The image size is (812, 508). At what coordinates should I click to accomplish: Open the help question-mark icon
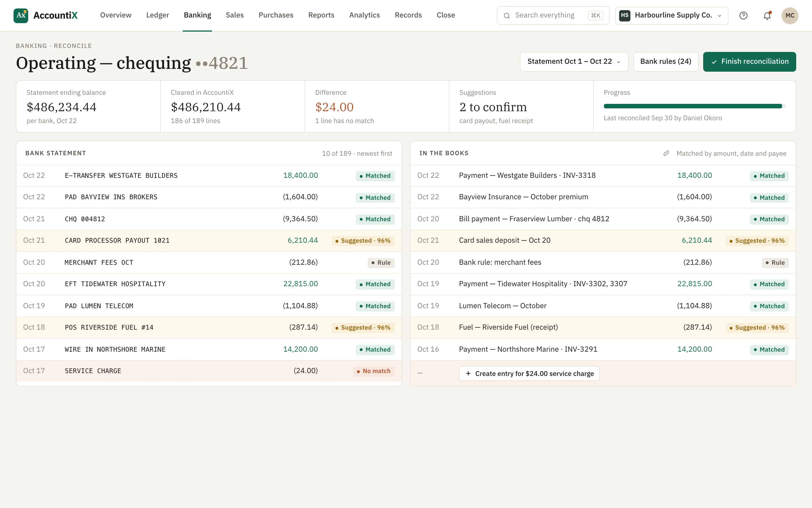(x=743, y=16)
